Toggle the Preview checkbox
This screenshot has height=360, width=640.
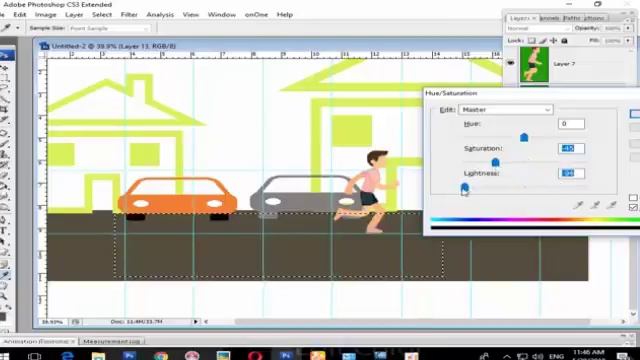point(633,207)
